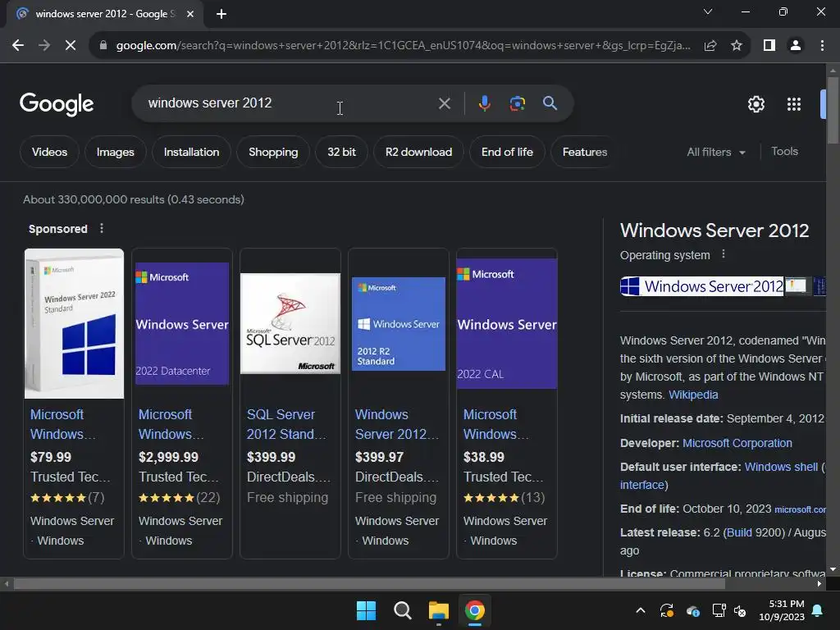Open the Wikipedia source link
Screen dimensions: 840x630
693,395
